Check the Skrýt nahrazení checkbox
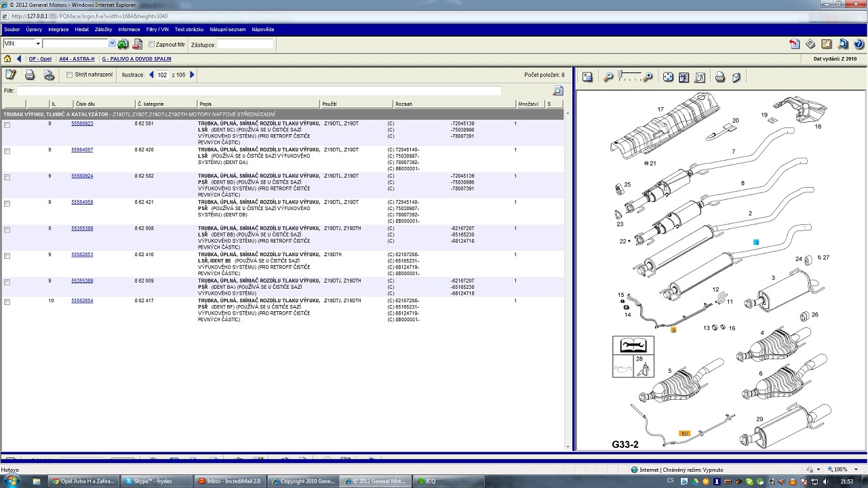The image size is (868, 488). tap(69, 75)
